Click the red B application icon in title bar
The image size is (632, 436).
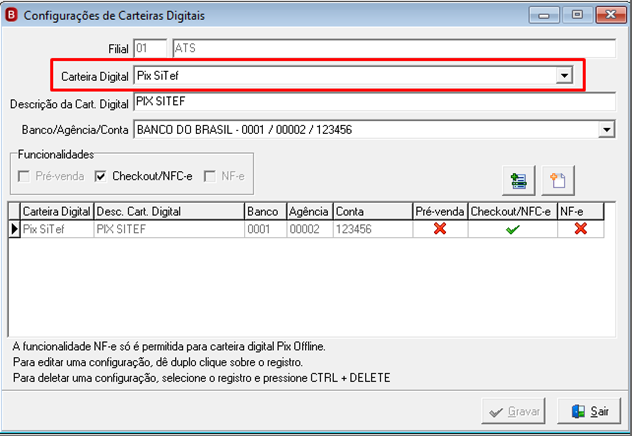tap(11, 15)
